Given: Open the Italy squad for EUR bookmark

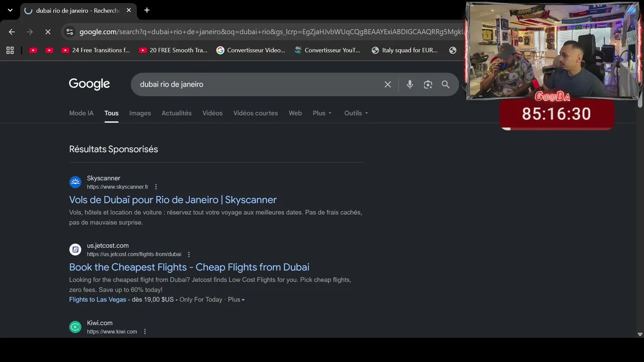Looking at the screenshot, I should (405, 50).
